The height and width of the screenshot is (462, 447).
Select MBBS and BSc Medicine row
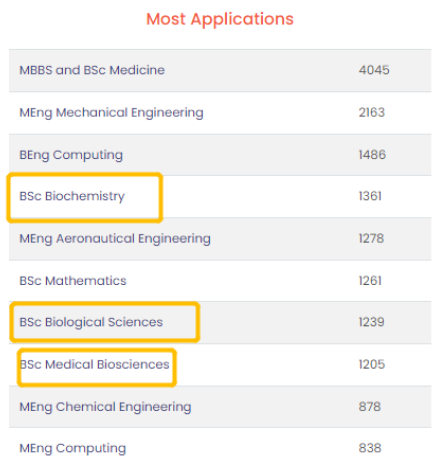coord(220,70)
